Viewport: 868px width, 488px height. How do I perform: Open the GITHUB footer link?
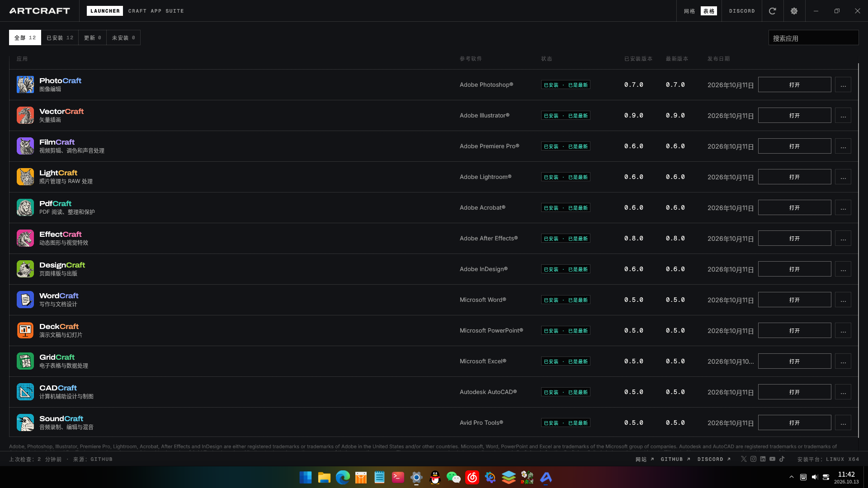[x=675, y=459]
